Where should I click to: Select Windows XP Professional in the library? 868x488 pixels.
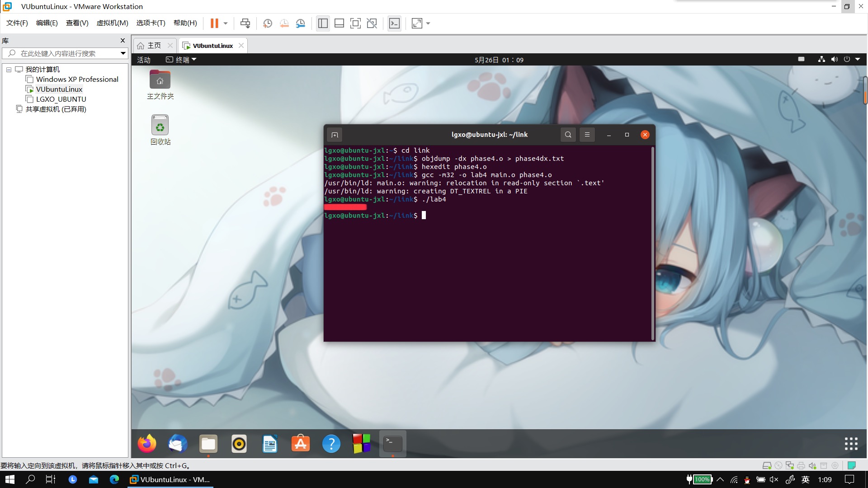click(77, 80)
